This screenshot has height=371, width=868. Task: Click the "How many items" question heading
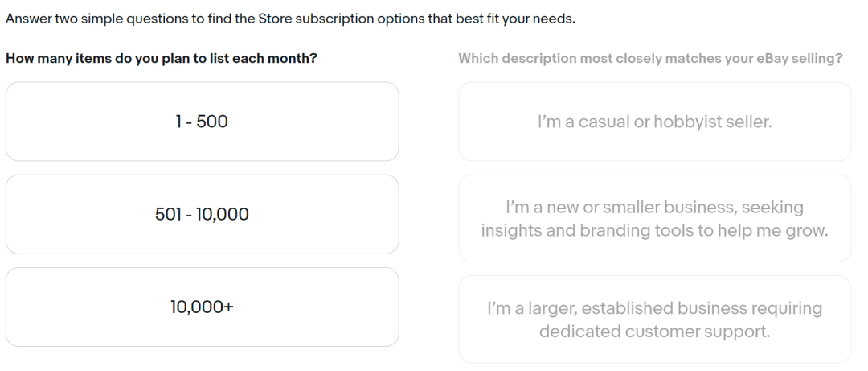(161, 59)
